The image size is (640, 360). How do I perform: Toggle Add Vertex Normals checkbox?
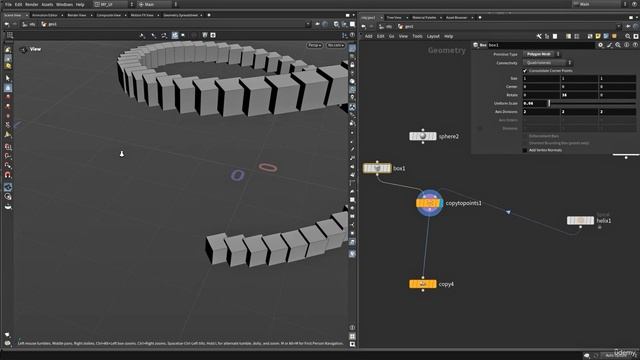click(525, 150)
